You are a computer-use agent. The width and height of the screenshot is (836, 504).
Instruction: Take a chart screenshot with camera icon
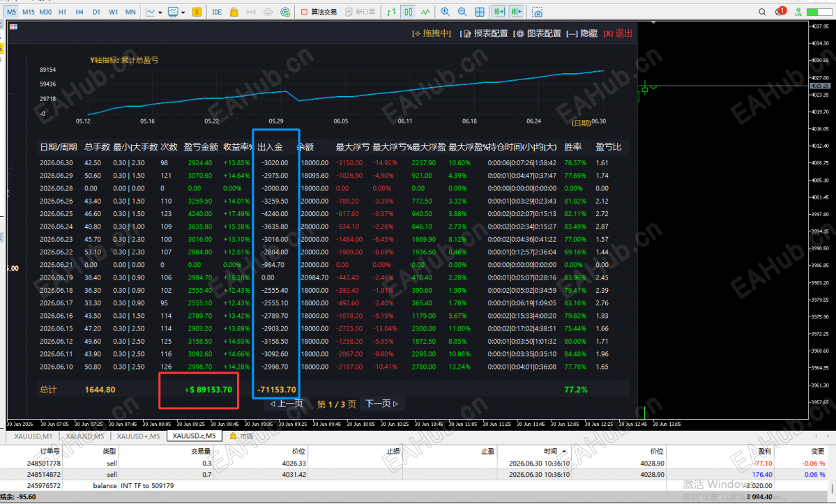point(537,12)
